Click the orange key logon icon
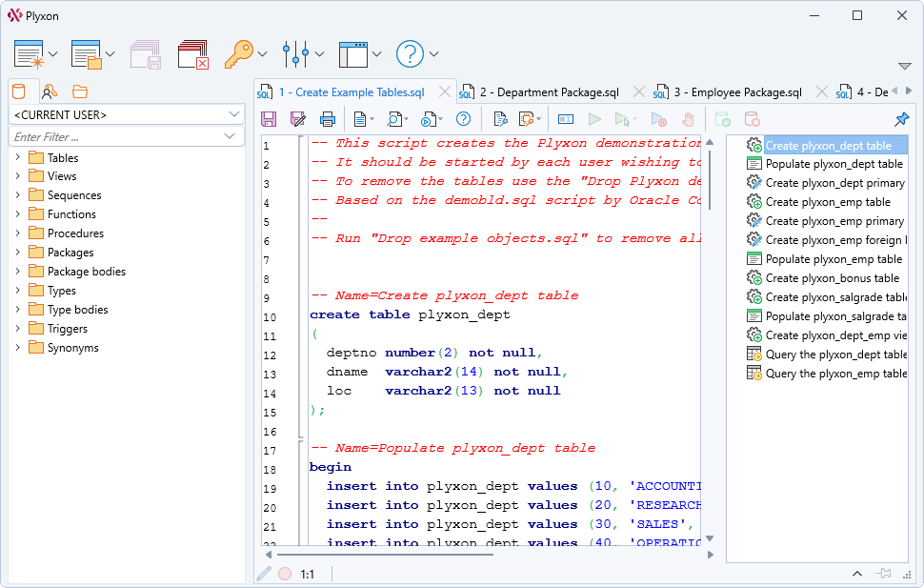The width and height of the screenshot is (924, 588). [x=239, y=54]
